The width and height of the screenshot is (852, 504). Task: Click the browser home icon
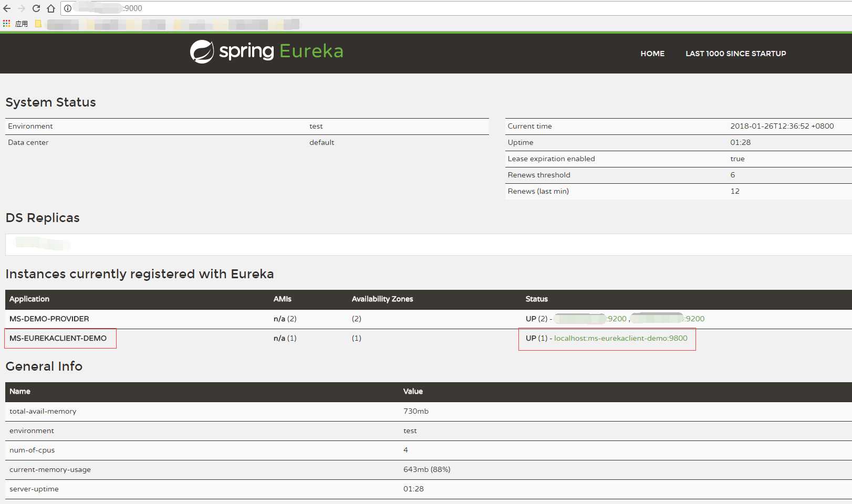[x=51, y=8]
